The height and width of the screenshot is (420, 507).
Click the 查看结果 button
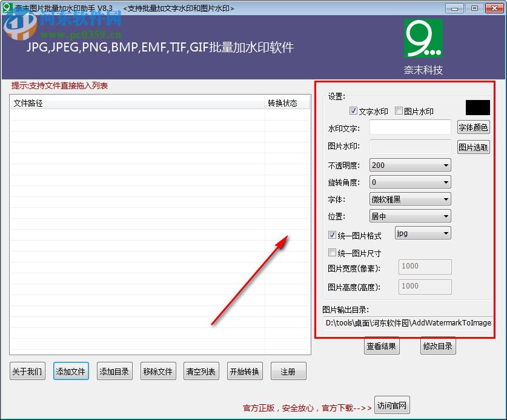tap(382, 345)
